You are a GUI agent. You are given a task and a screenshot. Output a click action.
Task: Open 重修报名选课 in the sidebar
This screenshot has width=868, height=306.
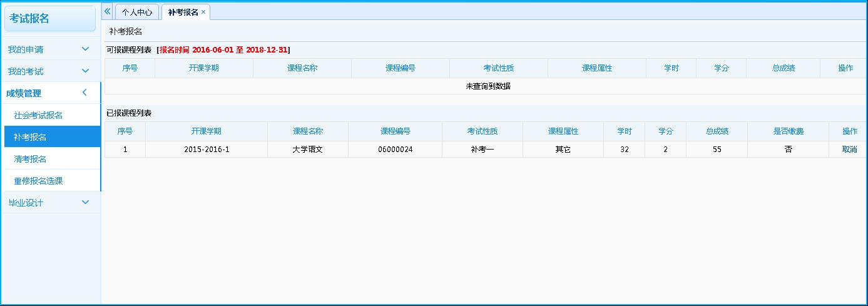[x=38, y=181]
